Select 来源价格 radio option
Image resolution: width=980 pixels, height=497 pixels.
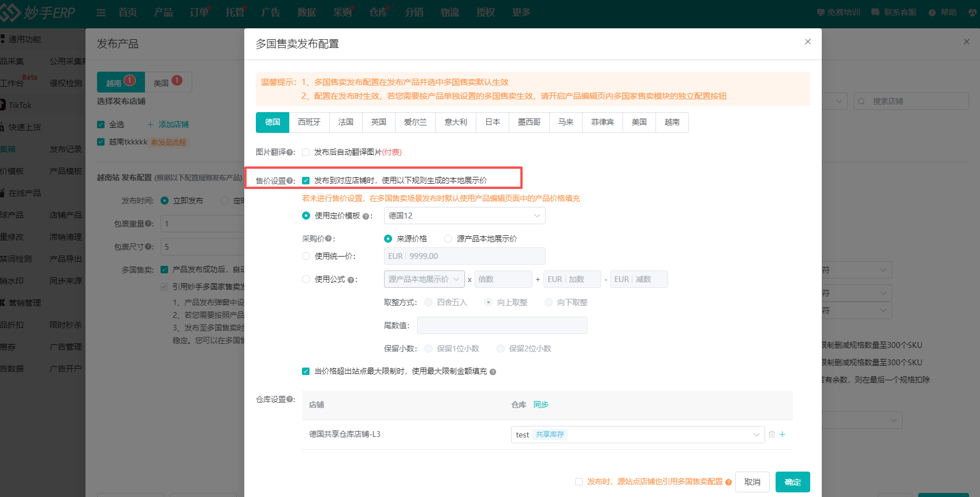point(388,239)
